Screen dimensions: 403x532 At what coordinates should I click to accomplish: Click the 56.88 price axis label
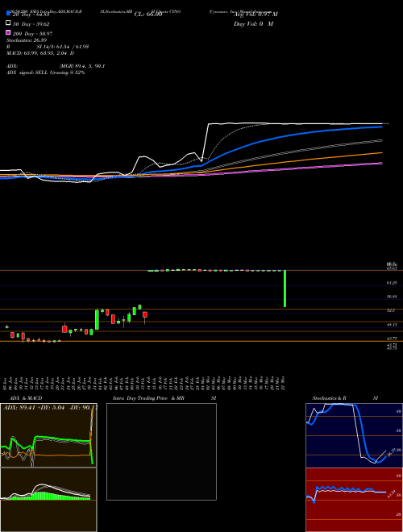click(x=392, y=297)
